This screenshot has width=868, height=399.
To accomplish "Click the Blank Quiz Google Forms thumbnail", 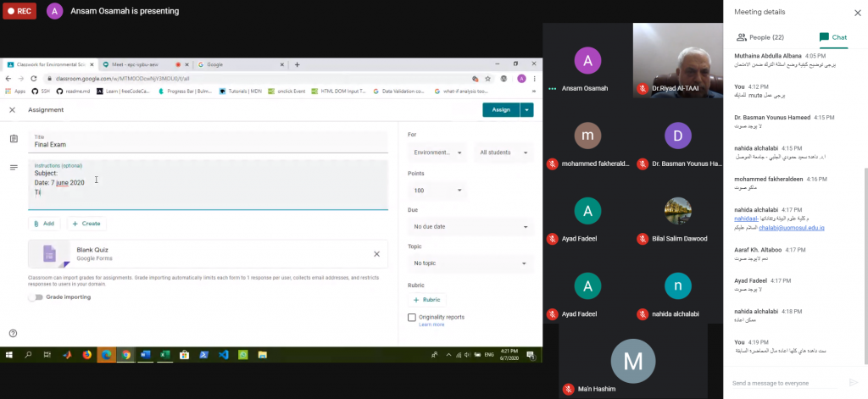I will (x=49, y=253).
